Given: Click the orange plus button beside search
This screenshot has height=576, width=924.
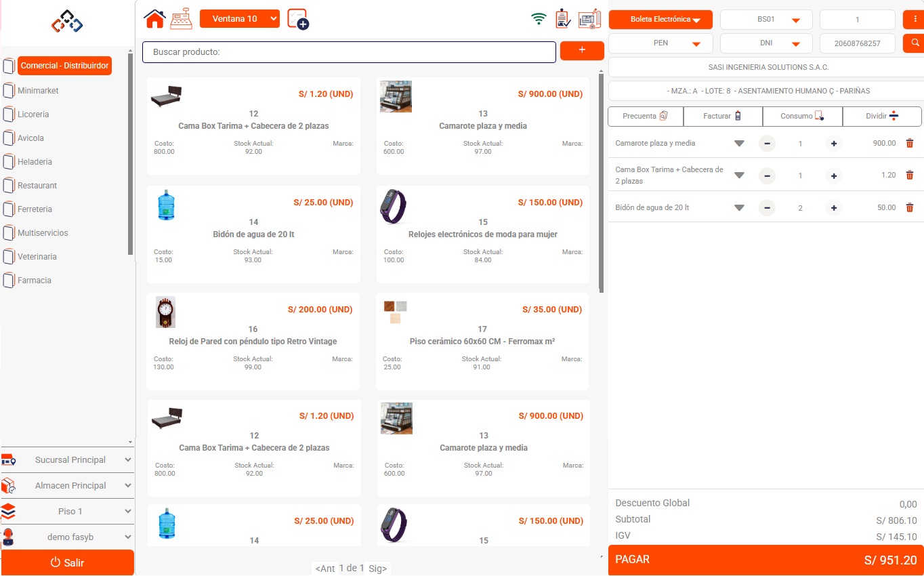Looking at the screenshot, I should coord(582,51).
